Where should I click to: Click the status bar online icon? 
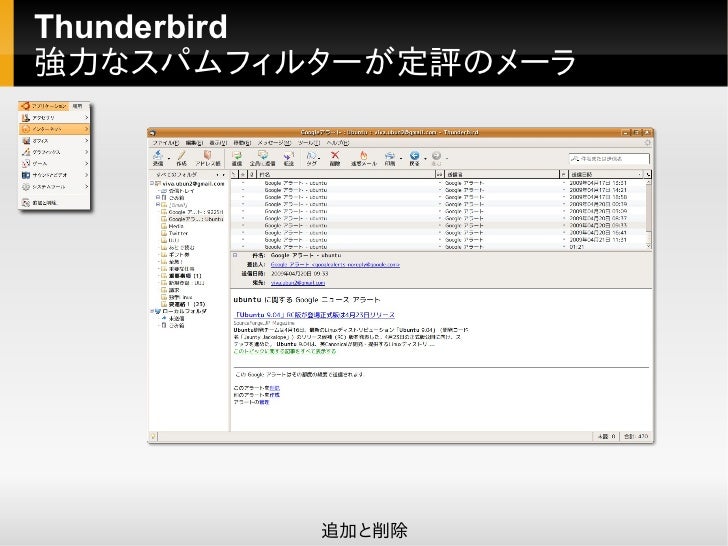(154, 436)
